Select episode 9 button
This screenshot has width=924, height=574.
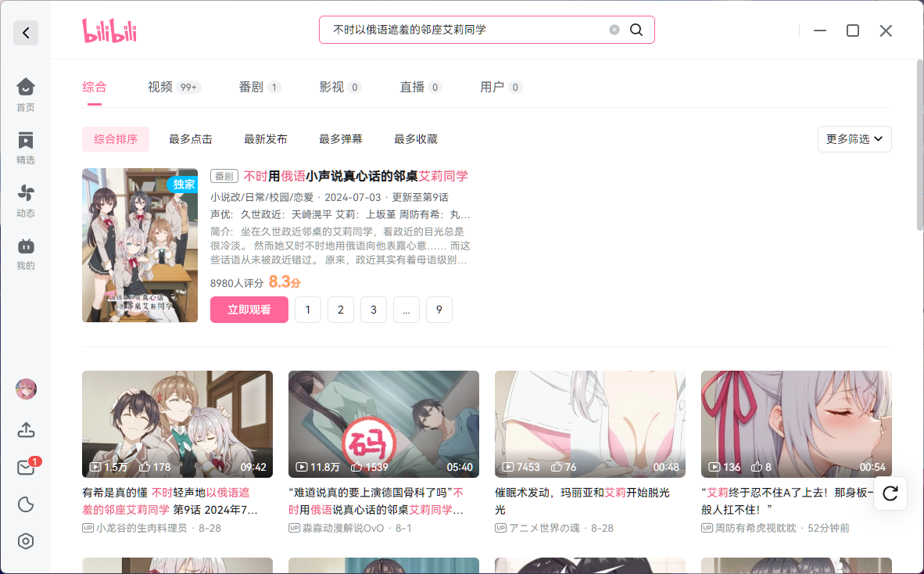coord(439,310)
